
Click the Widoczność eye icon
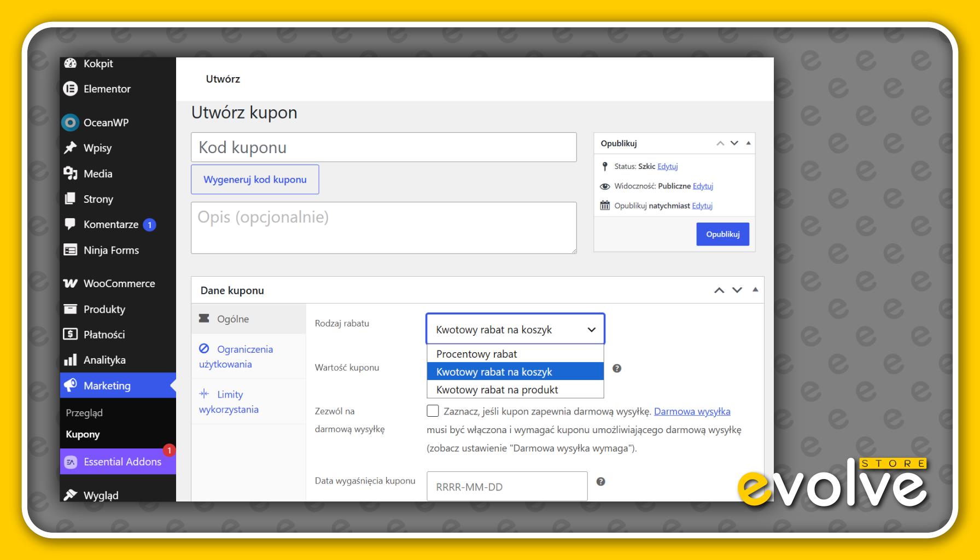point(605,186)
